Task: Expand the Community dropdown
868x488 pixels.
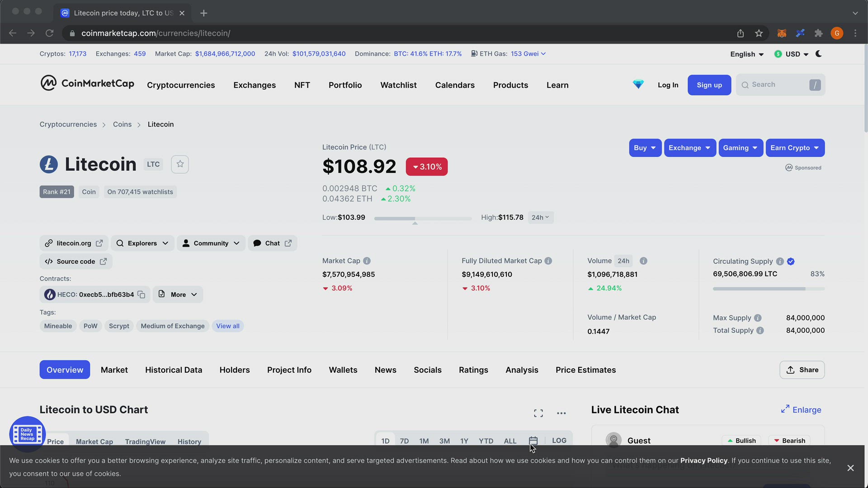Action: point(211,243)
